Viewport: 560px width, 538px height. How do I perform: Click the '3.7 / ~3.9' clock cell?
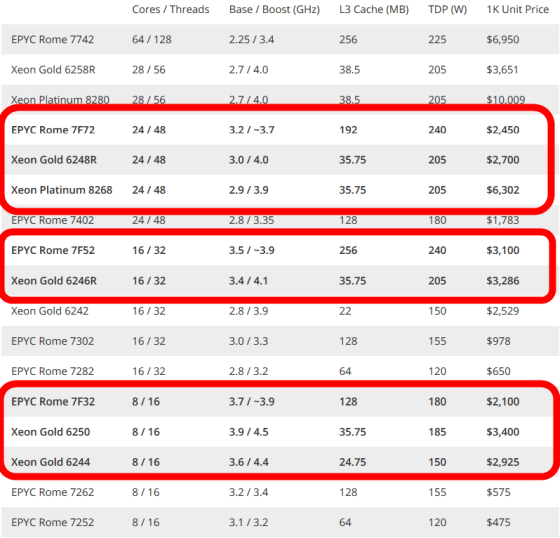pos(252,401)
